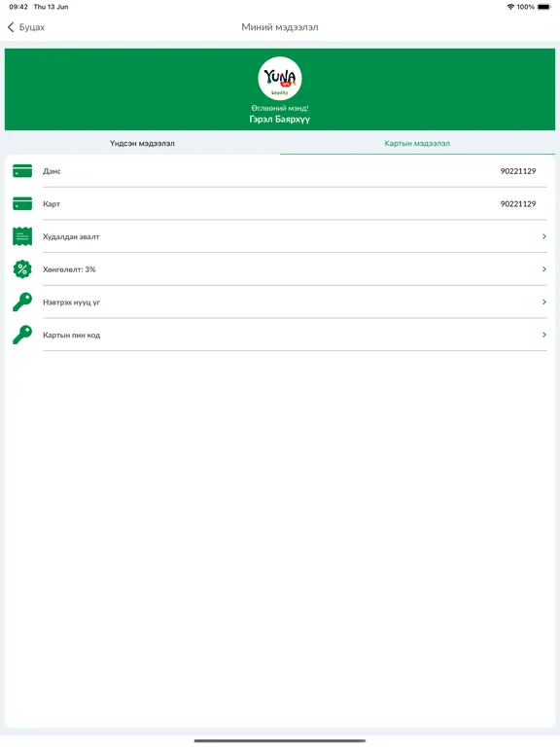This screenshot has width=560, height=747.
Task: Tap the 09:42 clock in status bar
Action: 18,7
